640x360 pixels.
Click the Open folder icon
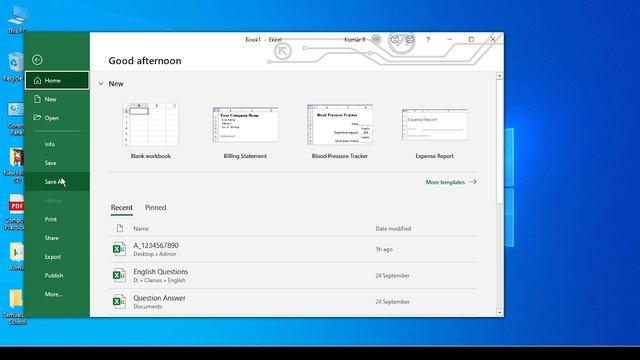tap(37, 118)
